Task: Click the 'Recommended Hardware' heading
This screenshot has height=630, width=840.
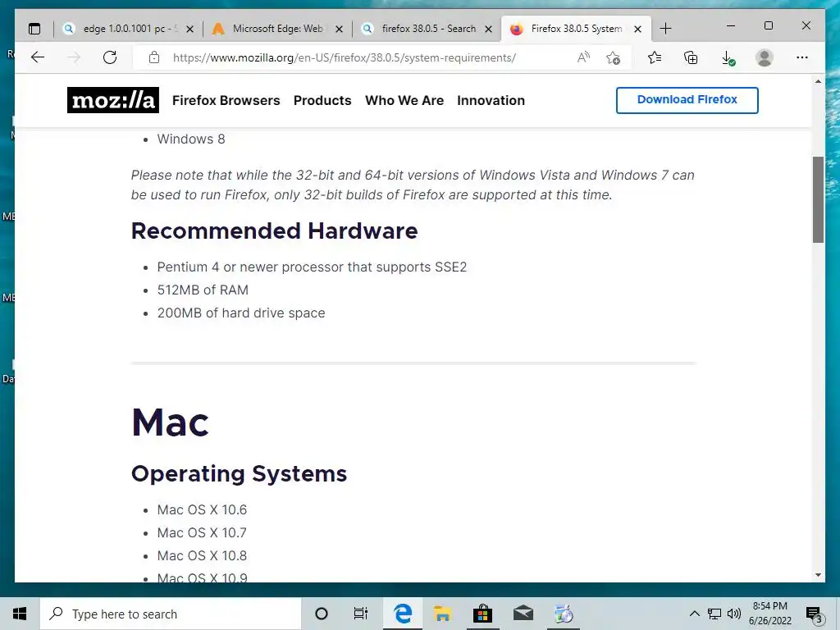Action: pos(274,231)
